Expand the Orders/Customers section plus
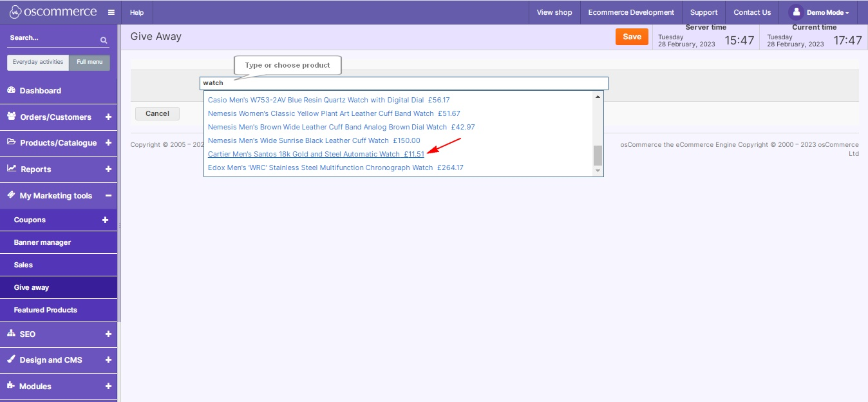The height and width of the screenshot is (402, 868). coord(108,117)
